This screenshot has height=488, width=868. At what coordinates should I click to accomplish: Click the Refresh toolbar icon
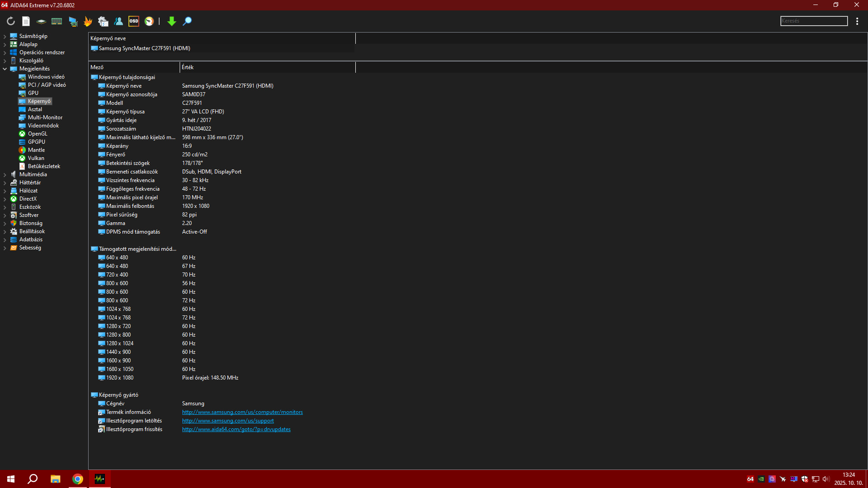pyautogui.click(x=11, y=21)
